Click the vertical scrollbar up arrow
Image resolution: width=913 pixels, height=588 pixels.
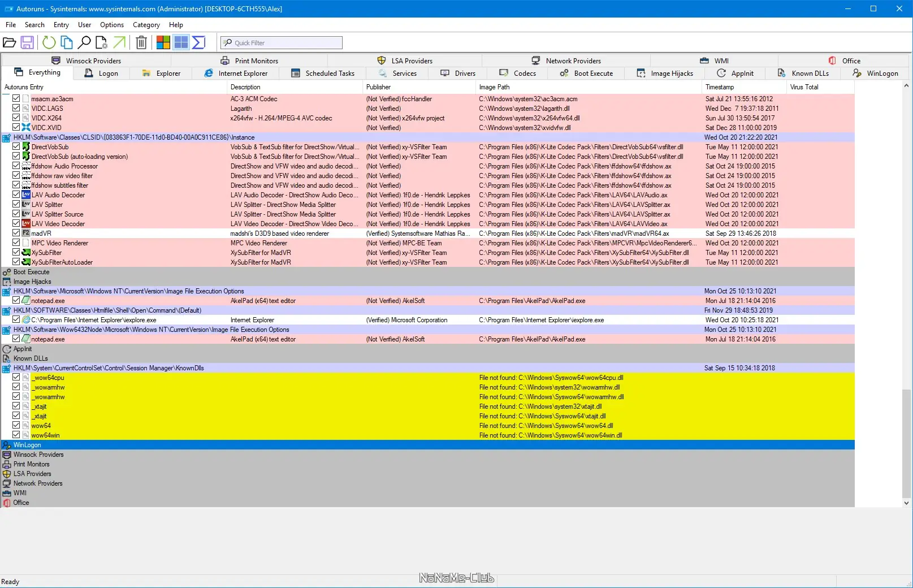(x=906, y=86)
